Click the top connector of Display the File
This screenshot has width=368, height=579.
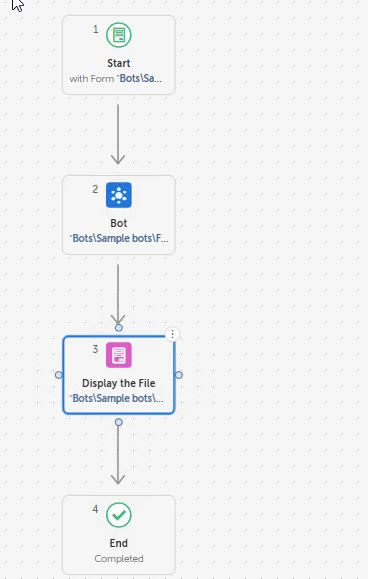118,328
